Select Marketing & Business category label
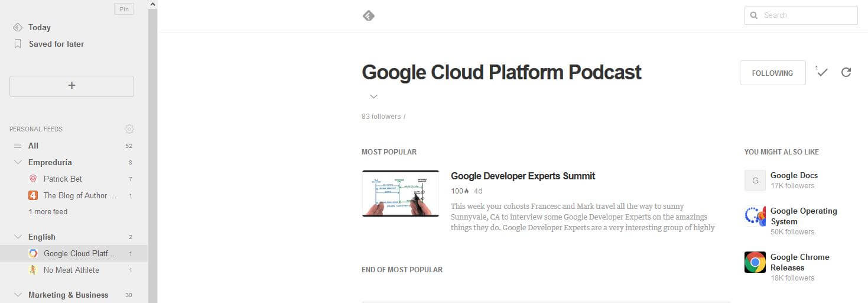The height and width of the screenshot is (303, 868). pos(69,295)
